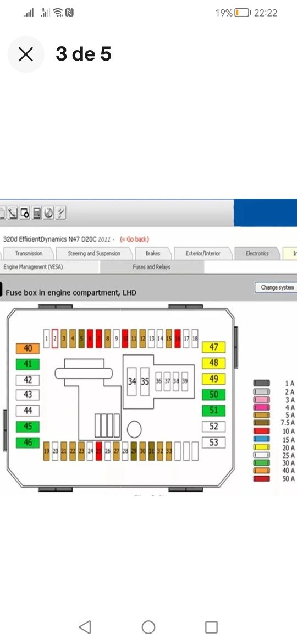The image size is (297, 644).
Task: Select white fuse 43
Action: pos(28,395)
